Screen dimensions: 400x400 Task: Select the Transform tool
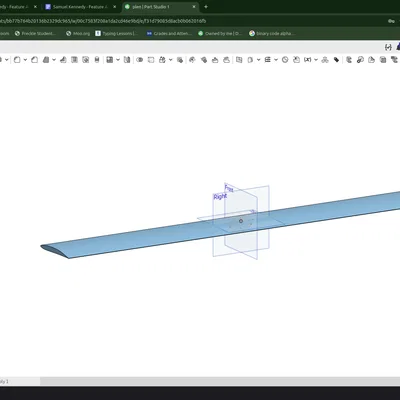pyautogui.click(x=162, y=60)
